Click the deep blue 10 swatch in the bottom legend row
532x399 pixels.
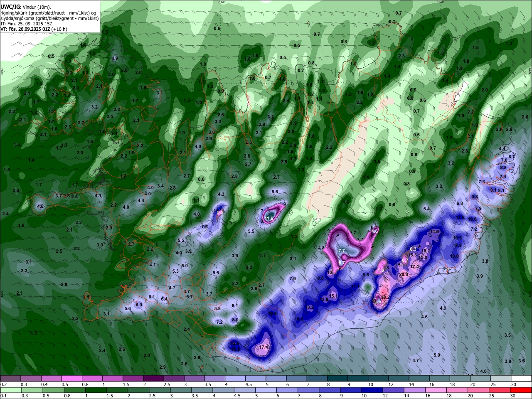click(x=372, y=390)
